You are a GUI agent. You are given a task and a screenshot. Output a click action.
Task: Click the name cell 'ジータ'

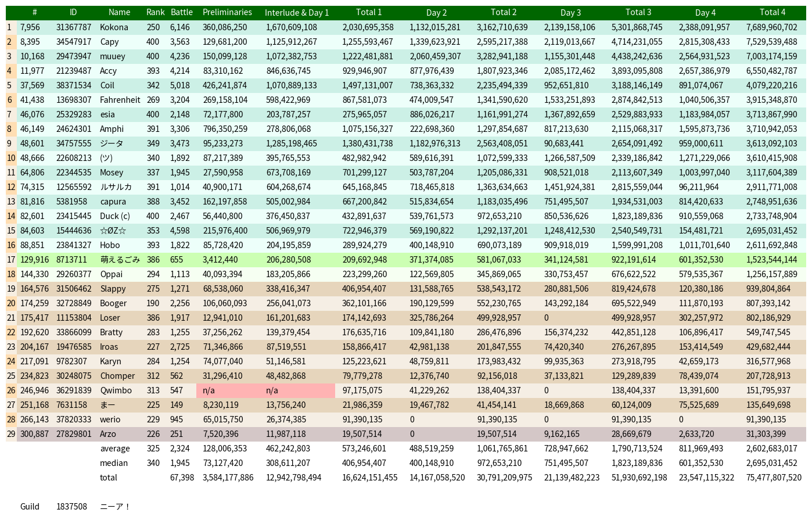point(112,144)
